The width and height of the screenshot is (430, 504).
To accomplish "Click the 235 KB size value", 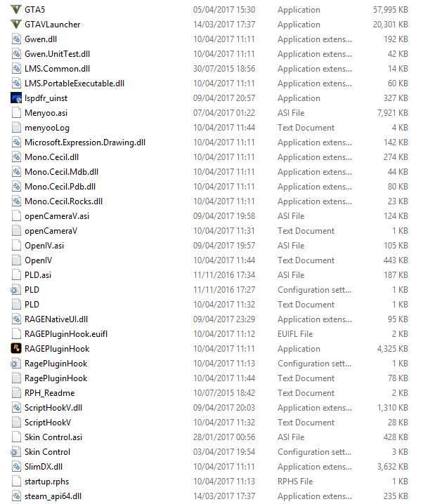I will point(396,496).
